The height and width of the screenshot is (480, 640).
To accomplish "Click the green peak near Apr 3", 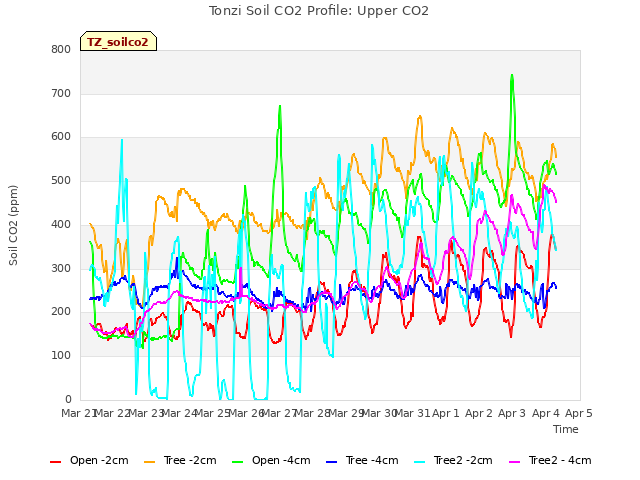I will (x=512, y=76).
